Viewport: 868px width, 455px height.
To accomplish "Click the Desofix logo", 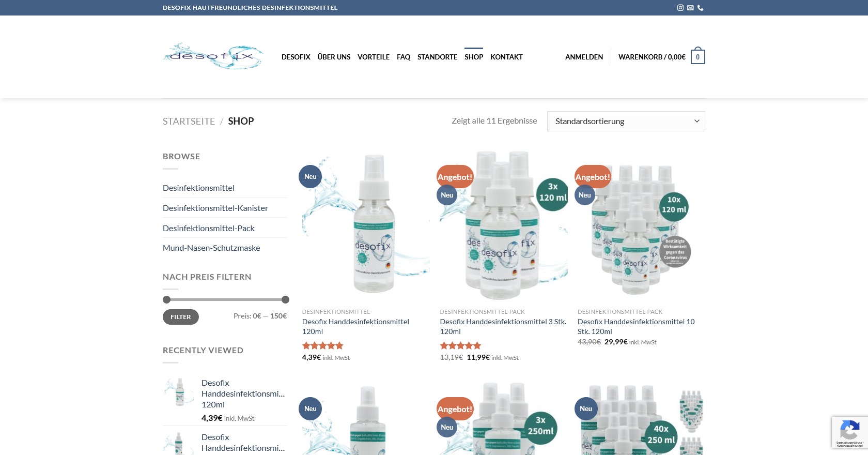I will pyautogui.click(x=213, y=56).
